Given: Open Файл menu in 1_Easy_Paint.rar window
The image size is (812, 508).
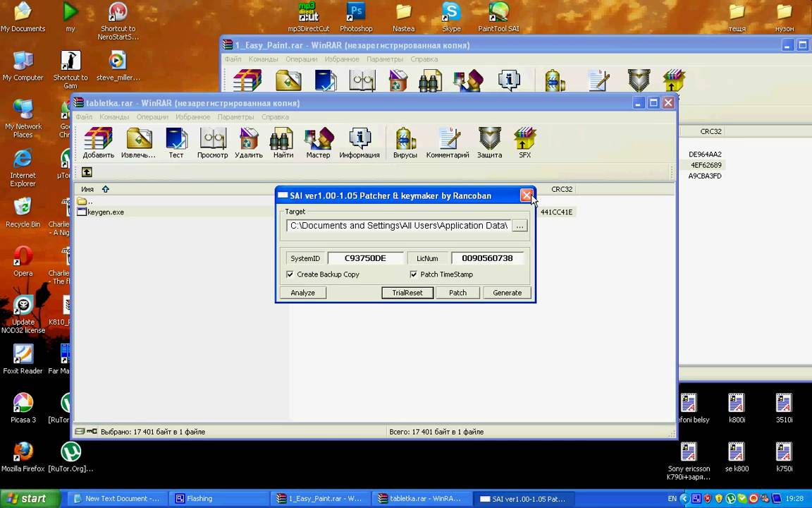Looking at the screenshot, I should click(x=233, y=59).
